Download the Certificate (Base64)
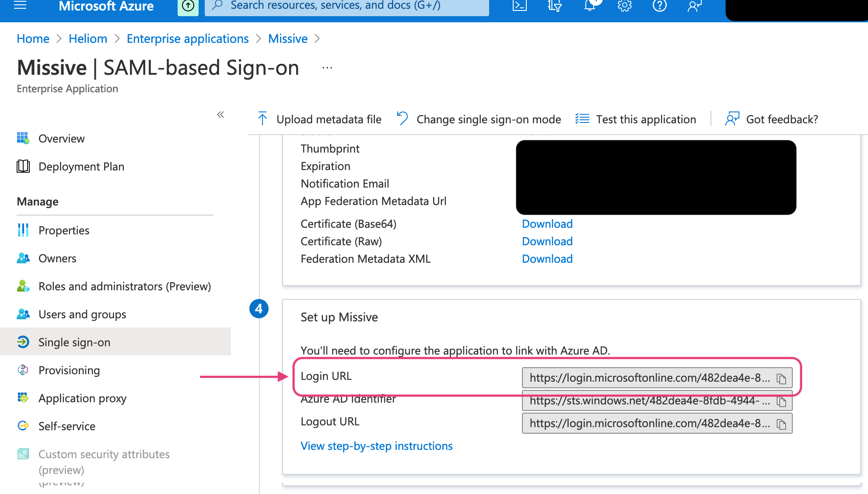This screenshot has width=868, height=494. pyautogui.click(x=547, y=224)
